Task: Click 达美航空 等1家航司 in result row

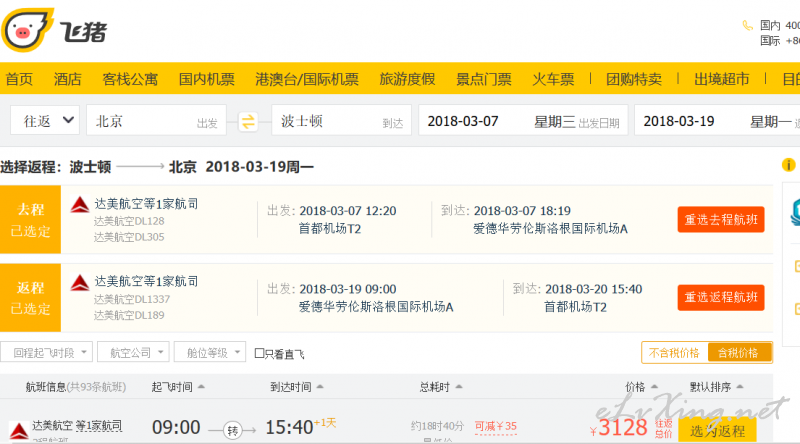Action: click(77, 426)
